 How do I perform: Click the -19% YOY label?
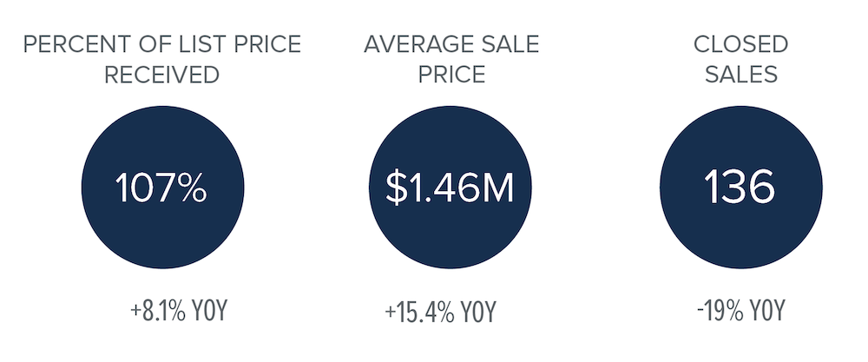point(740,312)
